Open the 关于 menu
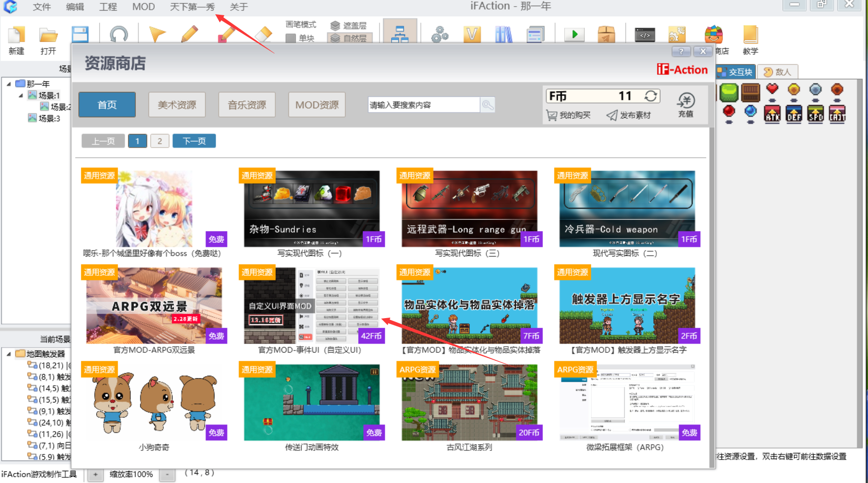868x483 pixels. tap(239, 7)
